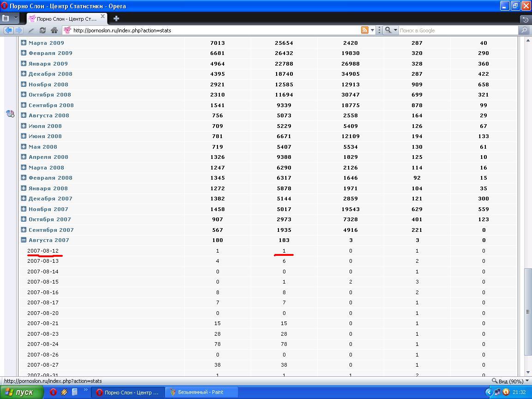Viewport: 532px width, 399px height.
Task: Expand Ноября 2008 row
Action: pyautogui.click(x=24, y=84)
